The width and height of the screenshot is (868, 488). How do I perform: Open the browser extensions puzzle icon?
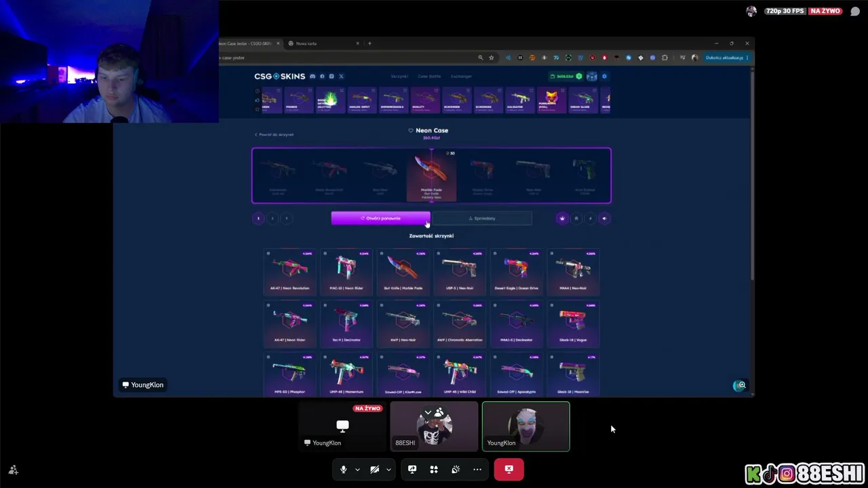click(665, 58)
